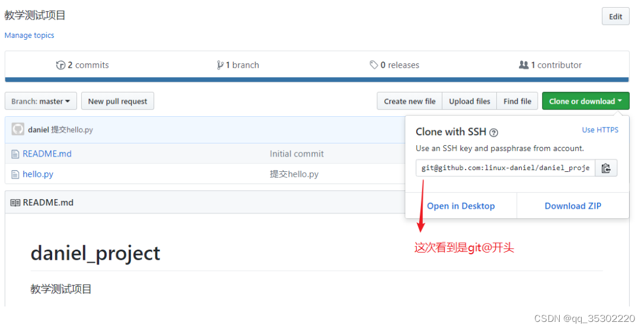The height and width of the screenshot is (329, 644).
Task: Click the 教学测试项目 text in README body
Action: pos(61,289)
